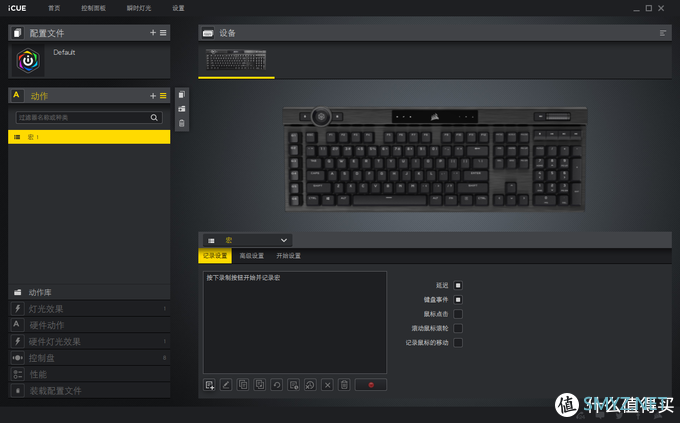
Task: Click the iCUE logo
Action: pos(17,8)
